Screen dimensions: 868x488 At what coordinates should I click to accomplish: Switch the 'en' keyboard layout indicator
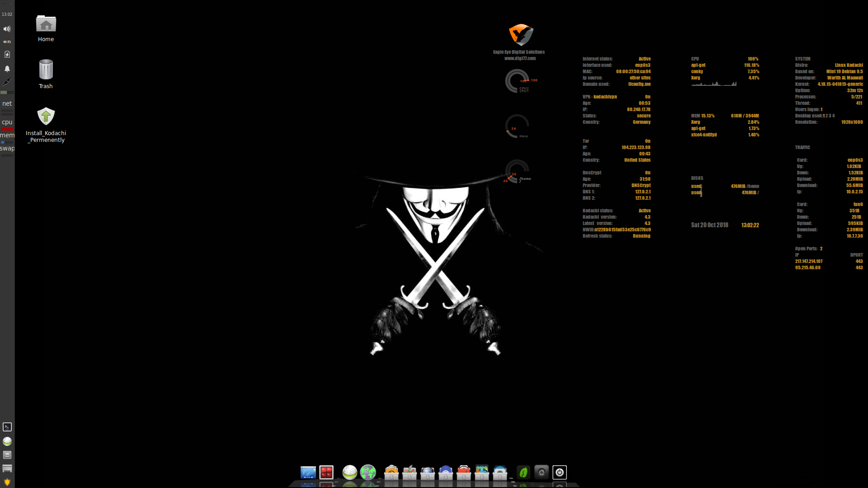[x=7, y=42]
